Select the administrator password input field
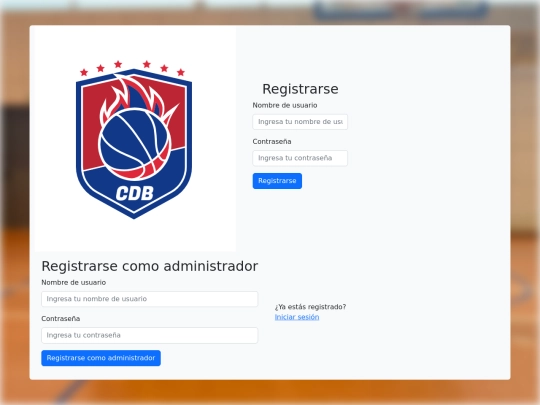The image size is (540, 405). click(x=149, y=335)
